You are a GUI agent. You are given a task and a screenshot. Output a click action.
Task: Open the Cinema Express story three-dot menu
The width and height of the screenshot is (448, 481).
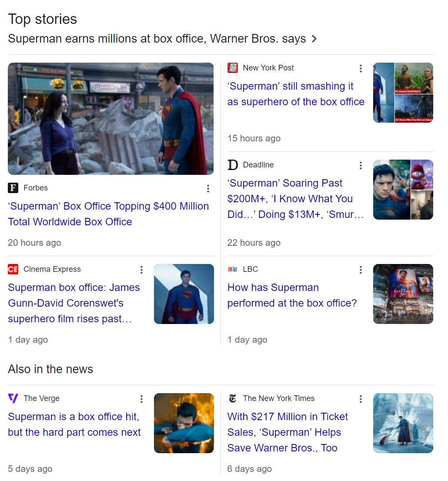[141, 270]
